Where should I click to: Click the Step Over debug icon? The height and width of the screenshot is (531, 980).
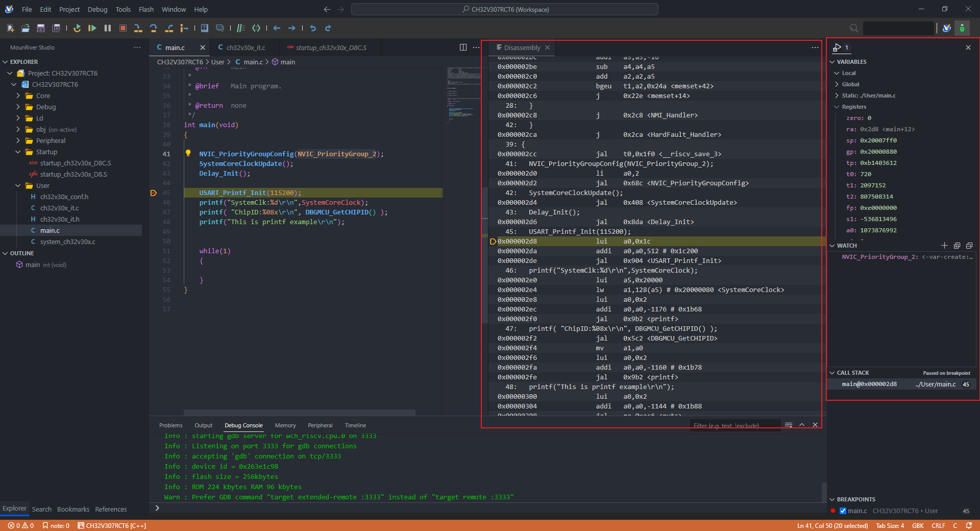pyautogui.click(x=153, y=28)
